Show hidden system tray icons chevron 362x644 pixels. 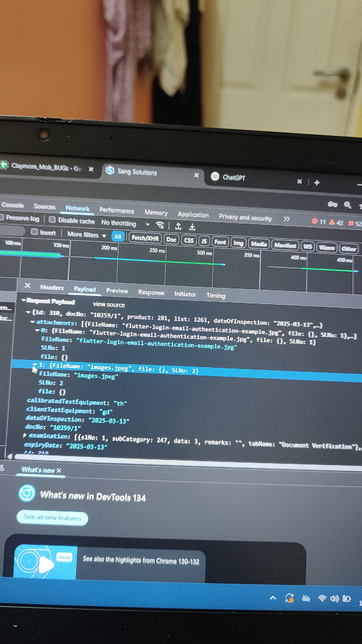click(x=273, y=598)
